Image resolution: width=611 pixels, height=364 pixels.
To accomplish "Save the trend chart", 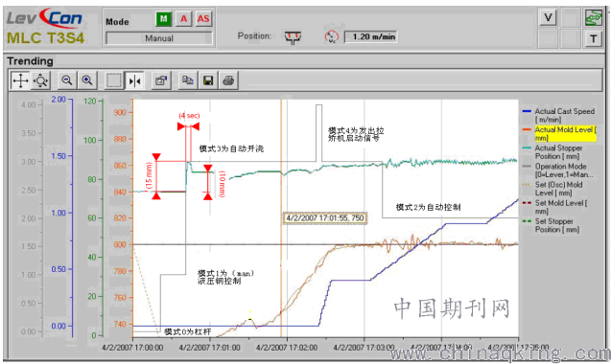I will point(208,80).
